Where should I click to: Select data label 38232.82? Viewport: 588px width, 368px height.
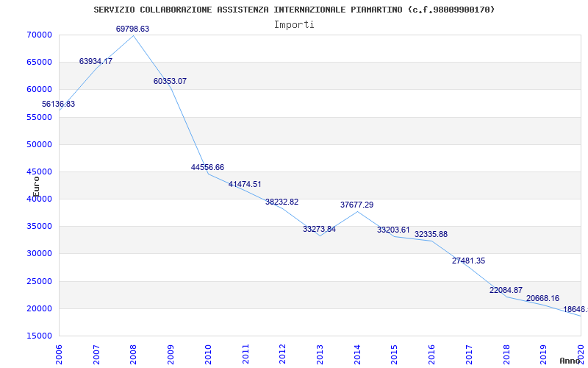282,202
